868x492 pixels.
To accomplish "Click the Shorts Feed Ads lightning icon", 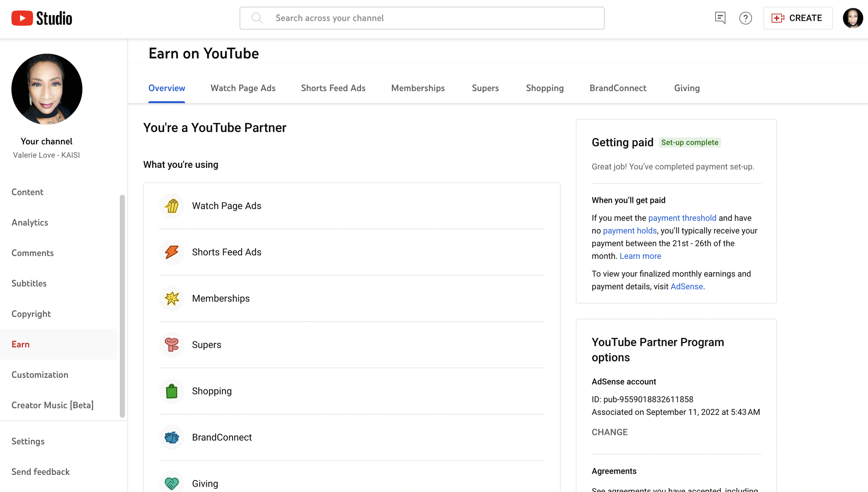I will click(x=172, y=252).
